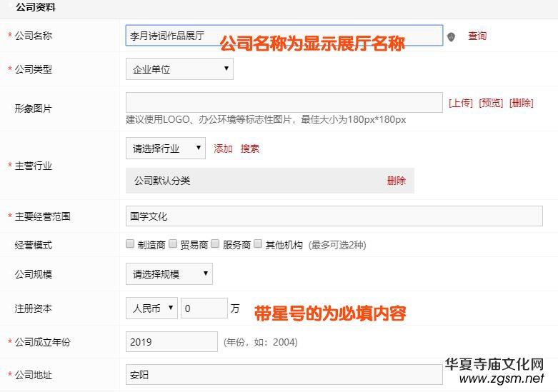Click the [删除] link for image
Screen dimensions: 558x392
(x=522, y=103)
